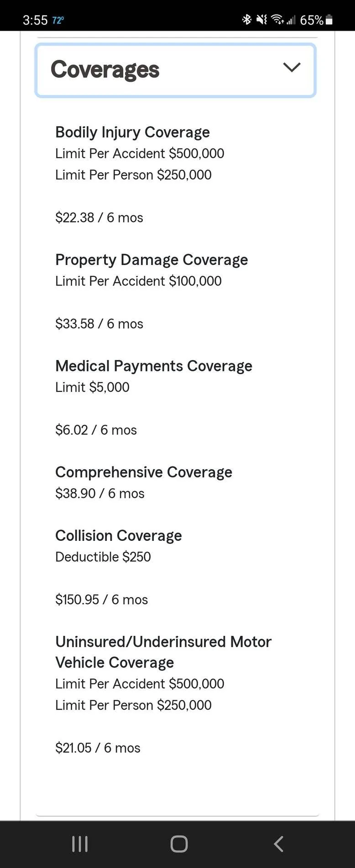Tap the 3:55 clock in status bar
Image resolution: width=355 pixels, height=868 pixels.
[x=35, y=20]
